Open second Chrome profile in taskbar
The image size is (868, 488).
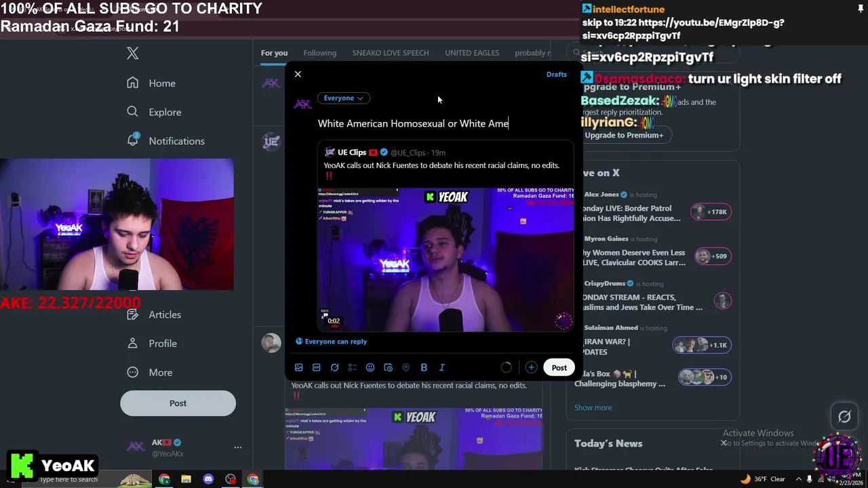[253, 479]
